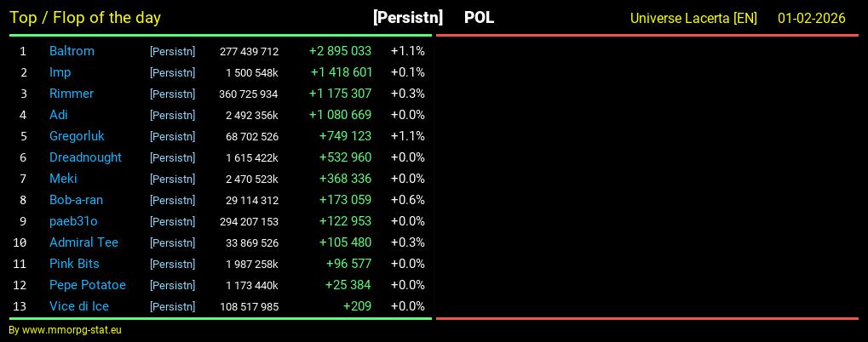Click Baltrom's +2 895 033 point gain
868x342 pixels.
[340, 51]
